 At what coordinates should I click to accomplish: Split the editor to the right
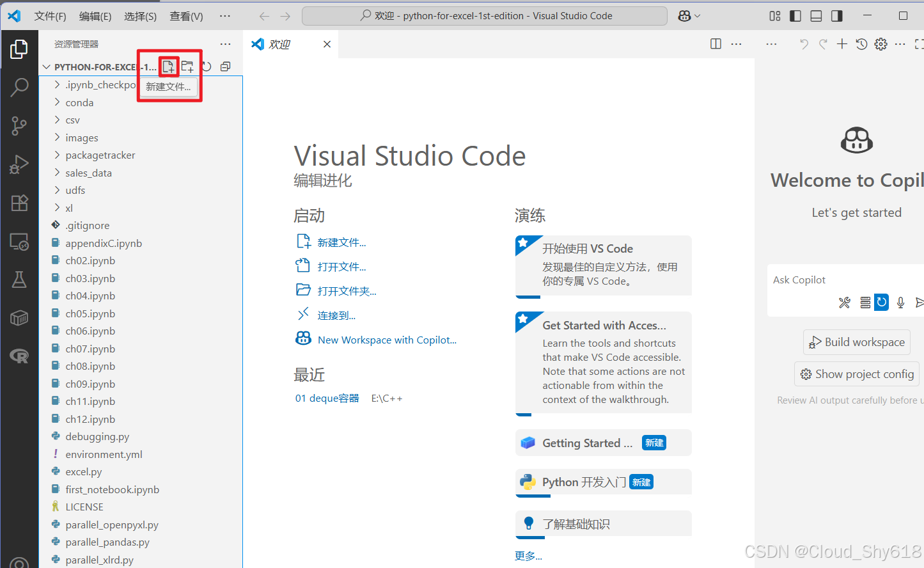[716, 43]
